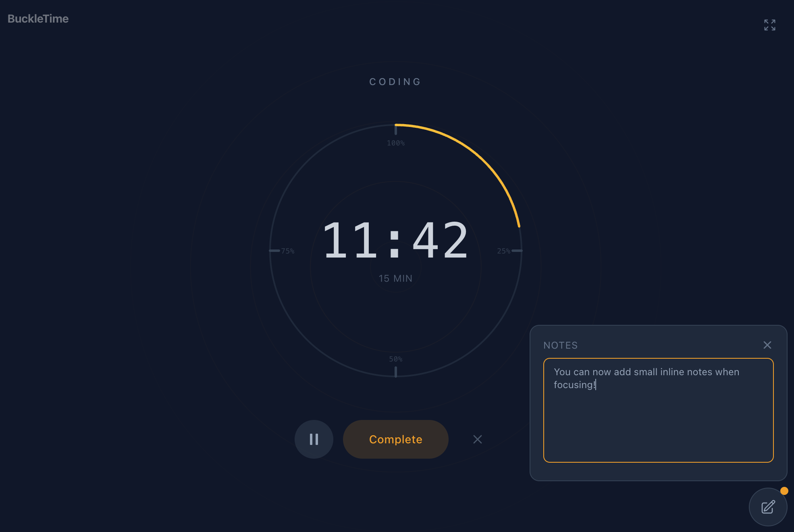Close the Notes panel
The height and width of the screenshot is (532, 794).
(x=767, y=345)
